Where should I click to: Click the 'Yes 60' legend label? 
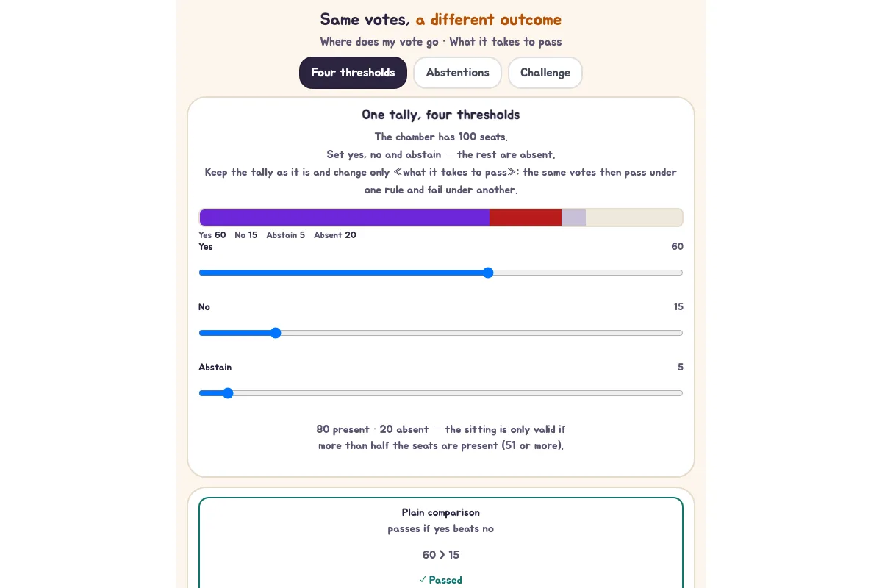point(212,235)
